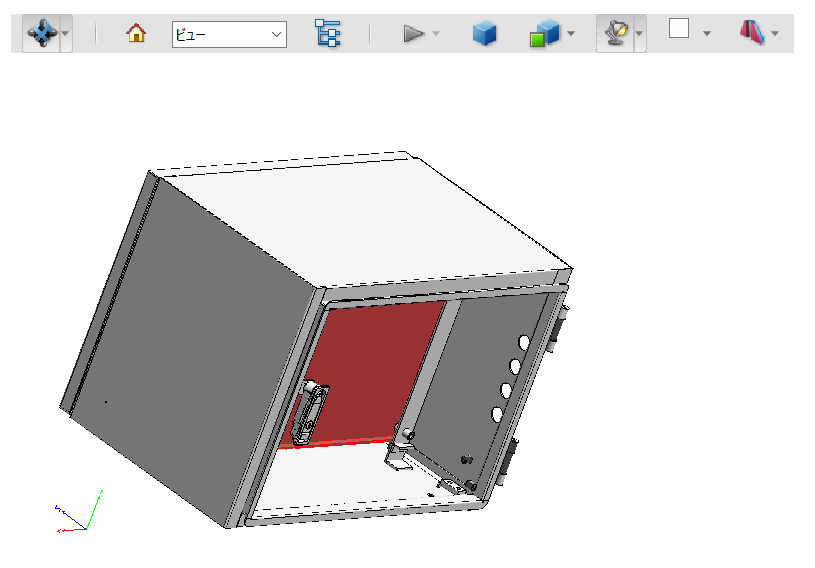
Task: Play the 3D animation
Action: pos(414,34)
